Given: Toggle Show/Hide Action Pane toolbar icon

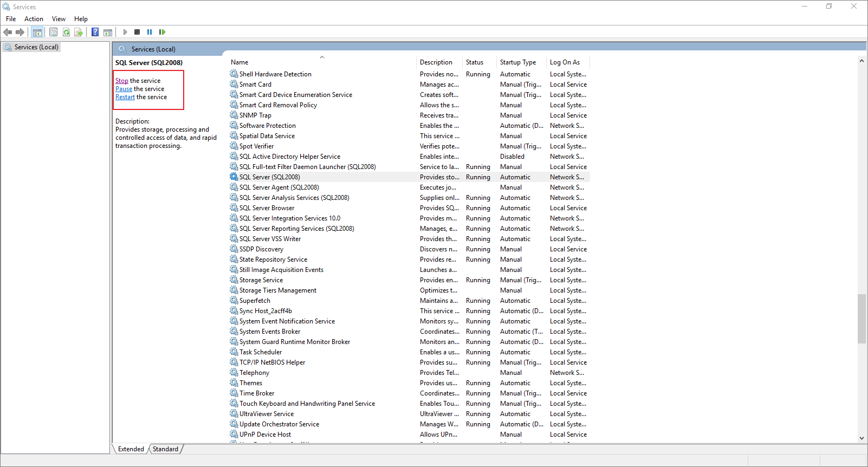Looking at the screenshot, I should point(108,33).
